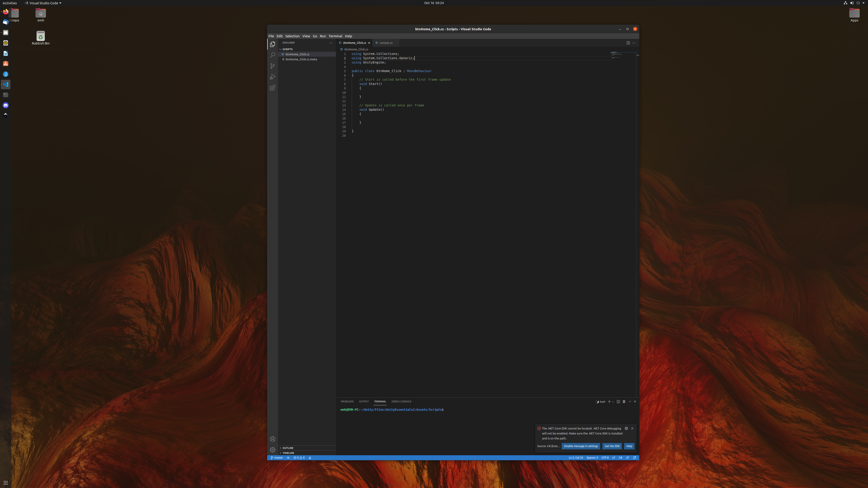Show Applications grid in dock

(6, 483)
